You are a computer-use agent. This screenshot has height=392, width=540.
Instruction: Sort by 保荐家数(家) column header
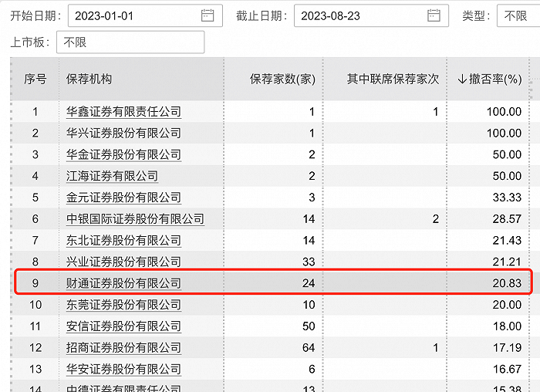tap(282, 79)
